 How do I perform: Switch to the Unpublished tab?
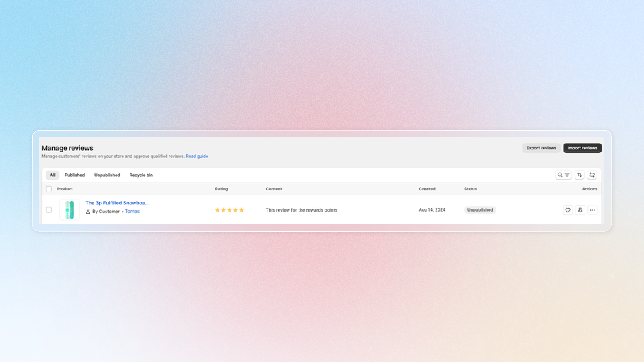click(107, 175)
